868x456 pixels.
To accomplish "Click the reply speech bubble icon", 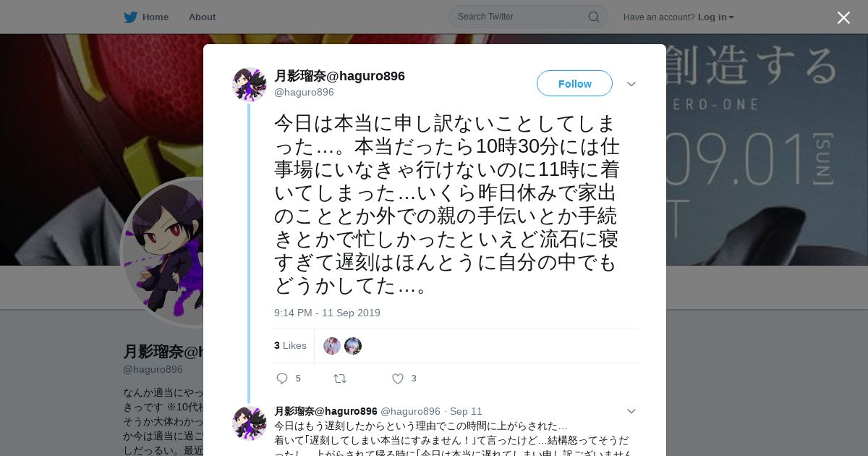I will (x=282, y=379).
